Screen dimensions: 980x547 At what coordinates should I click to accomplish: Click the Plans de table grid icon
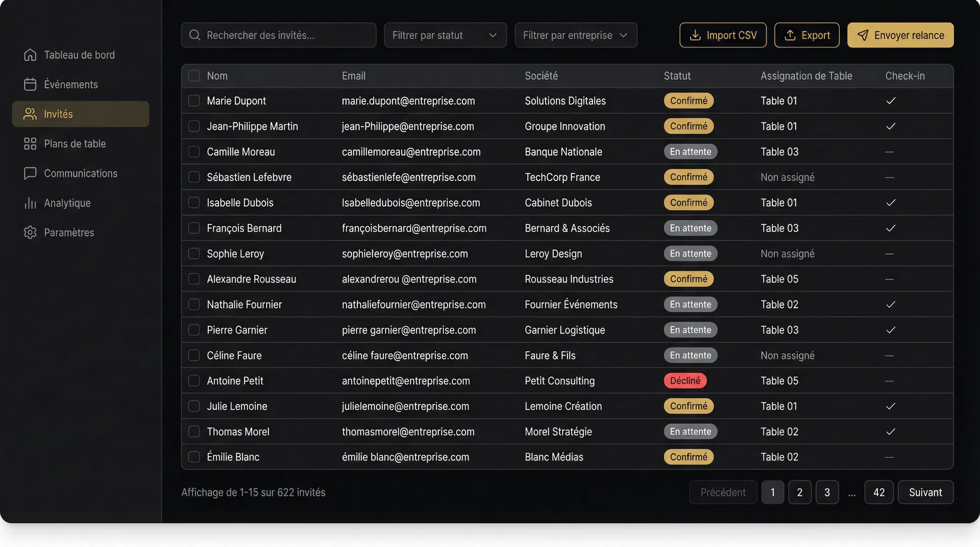[x=30, y=144]
